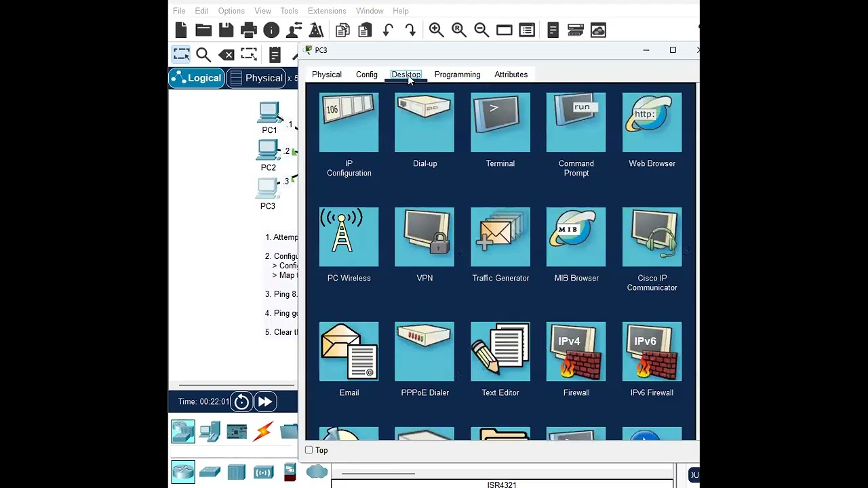868x488 pixels.
Task: Click the Place Note tool
Action: click(275, 55)
